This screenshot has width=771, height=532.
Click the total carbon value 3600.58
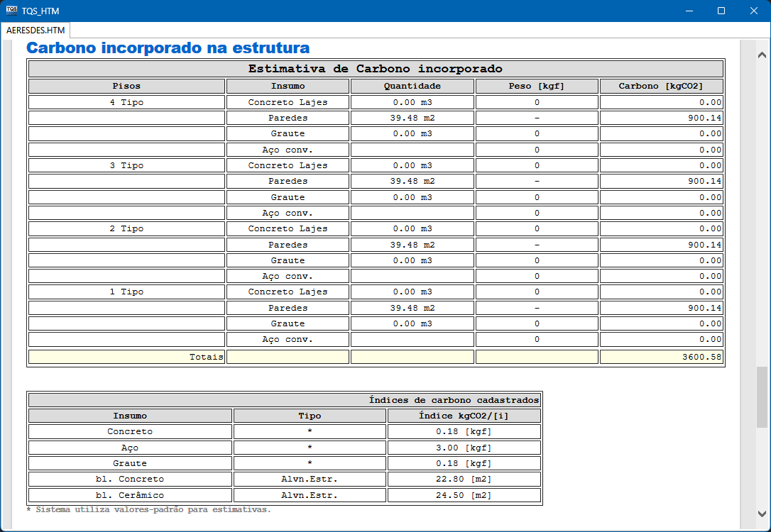coord(661,357)
